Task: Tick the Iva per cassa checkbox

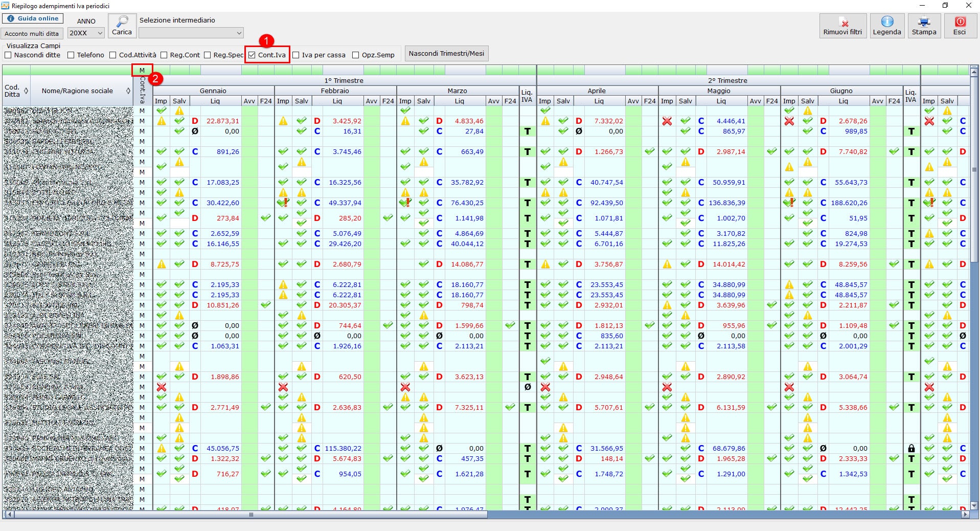Action: pos(296,55)
